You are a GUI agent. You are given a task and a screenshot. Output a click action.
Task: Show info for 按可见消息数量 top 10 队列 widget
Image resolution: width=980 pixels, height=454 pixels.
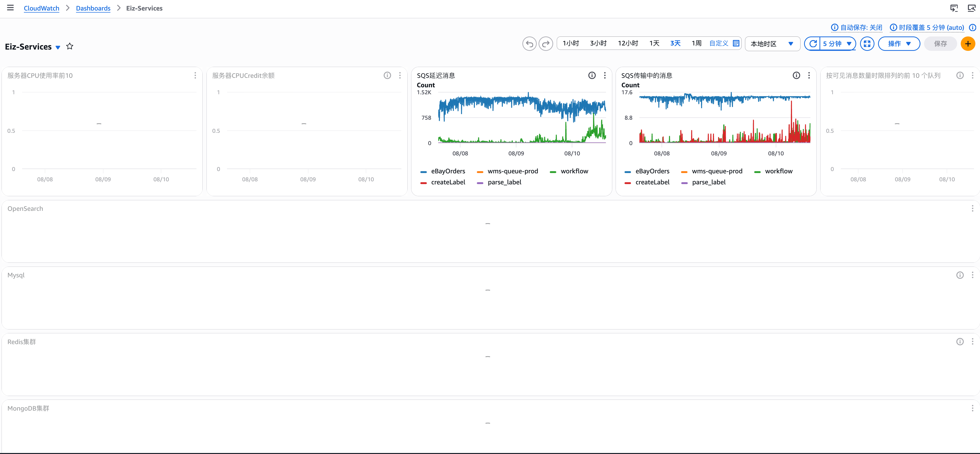(x=960, y=75)
